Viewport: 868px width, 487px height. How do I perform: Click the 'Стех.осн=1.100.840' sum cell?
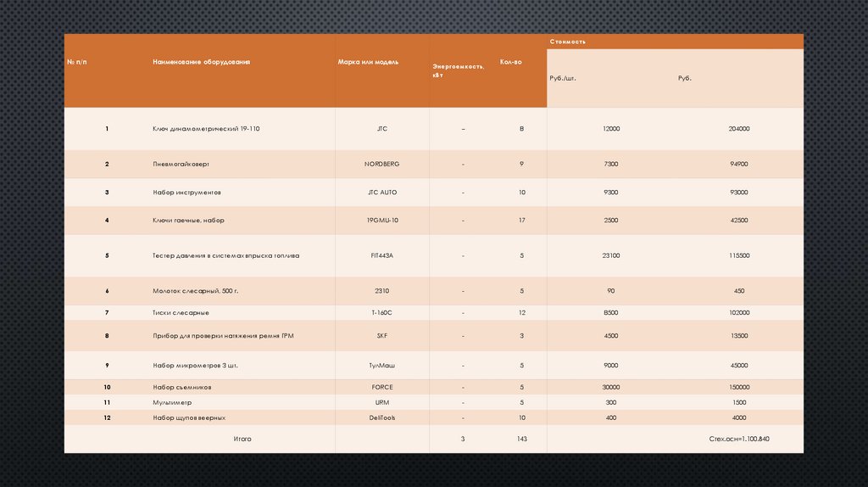pyautogui.click(x=739, y=439)
